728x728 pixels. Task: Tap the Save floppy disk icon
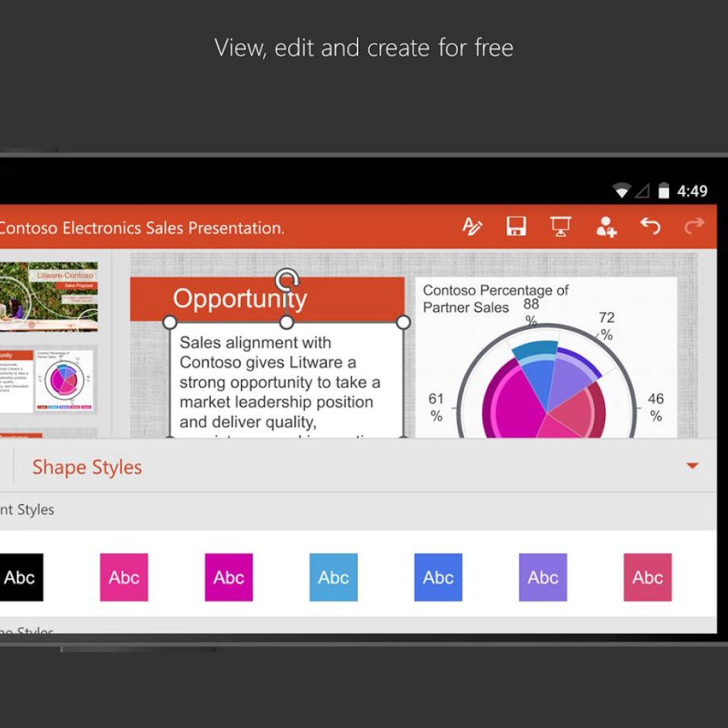[516, 227]
